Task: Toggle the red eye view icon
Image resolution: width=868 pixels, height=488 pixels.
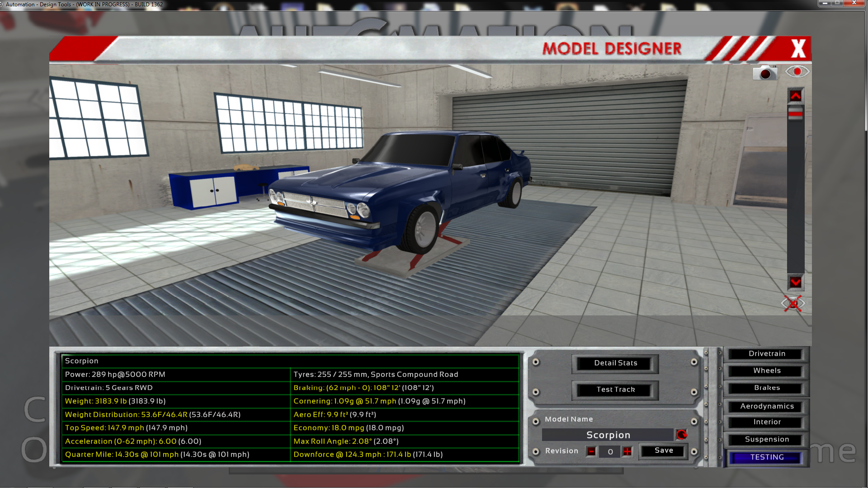Action: 797,72
